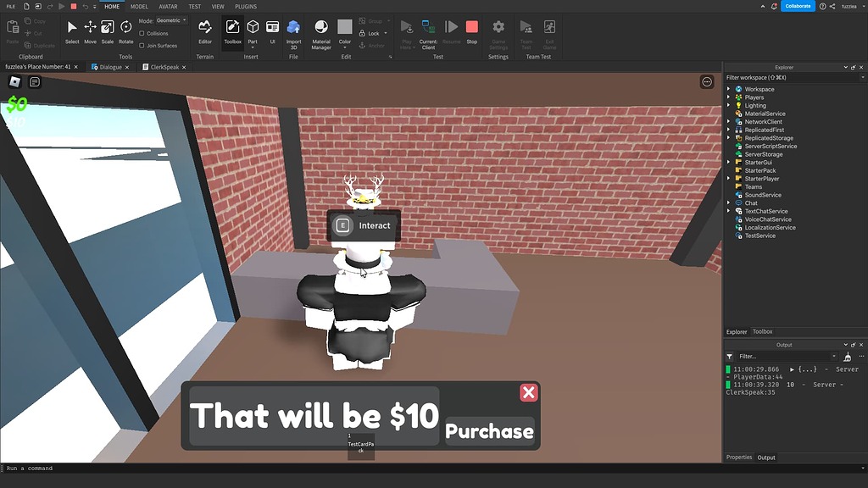Expand Workspace in the Explorer

(729, 88)
